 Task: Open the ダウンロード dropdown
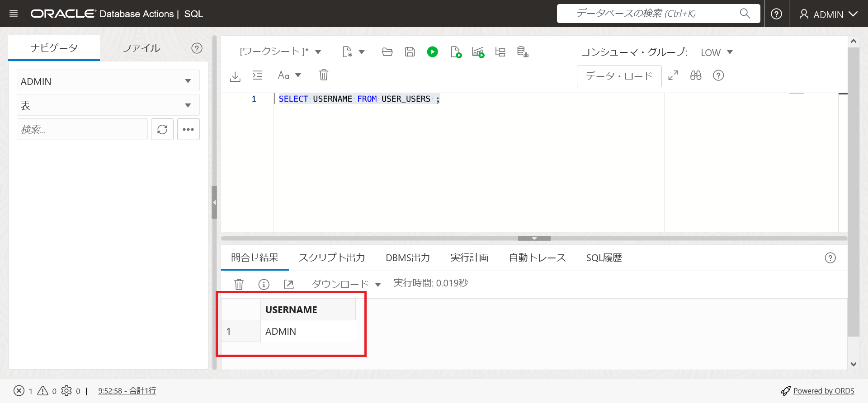tap(346, 284)
